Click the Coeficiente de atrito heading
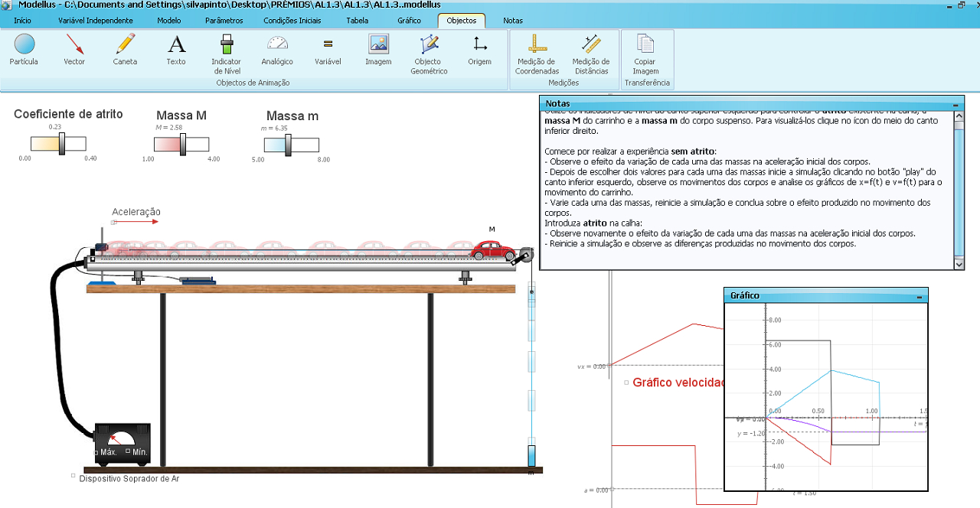Viewport: 980px width, 508px height. [x=68, y=114]
